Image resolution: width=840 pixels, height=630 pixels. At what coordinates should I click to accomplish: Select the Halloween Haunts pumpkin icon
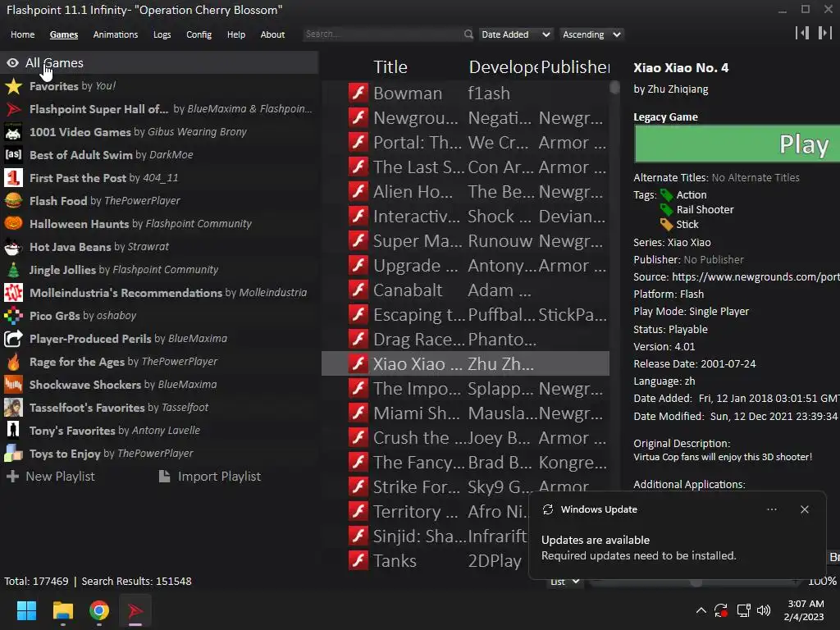pos(13,224)
